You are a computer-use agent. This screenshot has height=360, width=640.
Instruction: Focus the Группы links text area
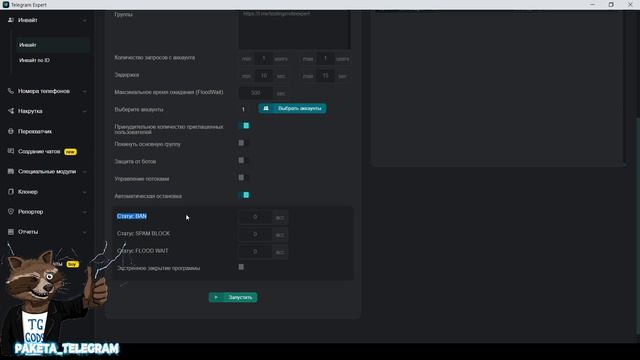pyautogui.click(x=294, y=29)
